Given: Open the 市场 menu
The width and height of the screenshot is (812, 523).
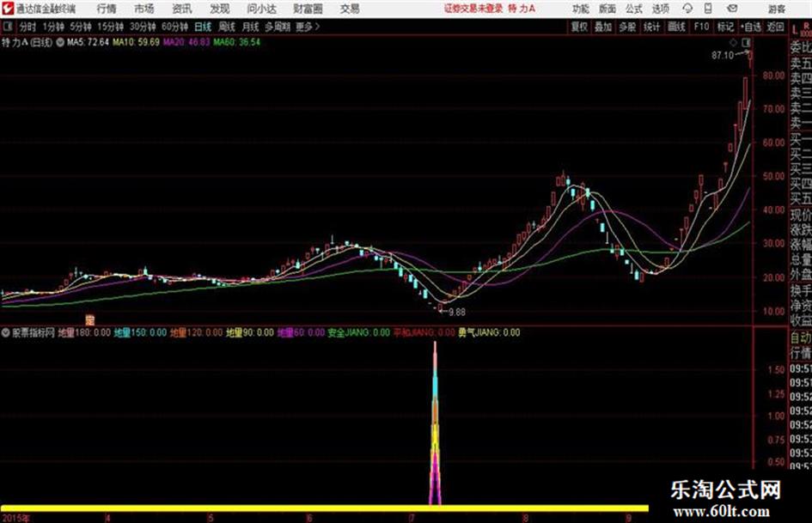Looking at the screenshot, I should (144, 9).
